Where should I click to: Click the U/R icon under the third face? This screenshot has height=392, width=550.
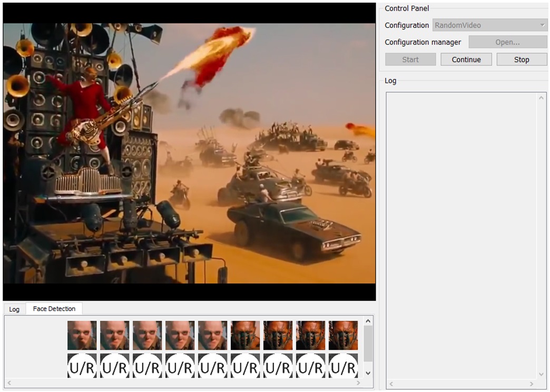[148, 366]
